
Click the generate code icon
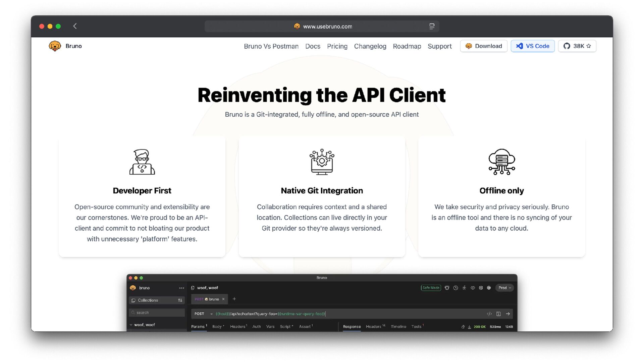(x=489, y=314)
